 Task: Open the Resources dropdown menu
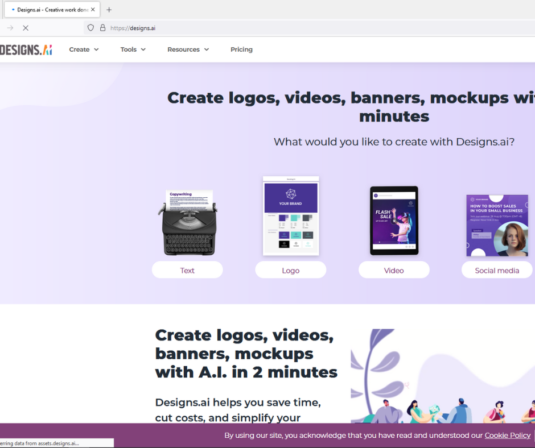click(188, 49)
